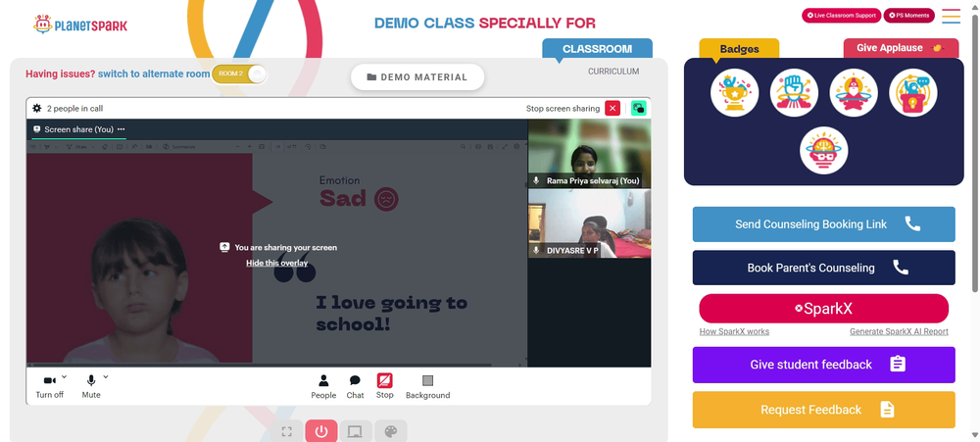Click switch to alternate room link

click(154, 74)
